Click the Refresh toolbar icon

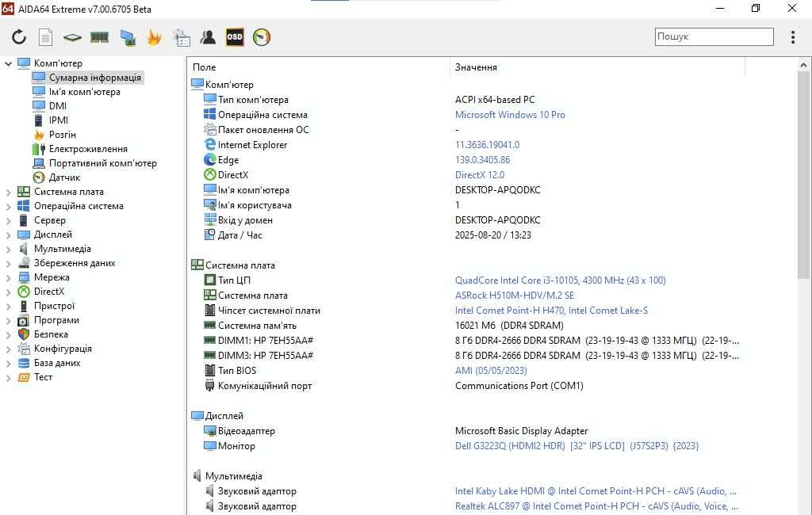pyautogui.click(x=19, y=36)
